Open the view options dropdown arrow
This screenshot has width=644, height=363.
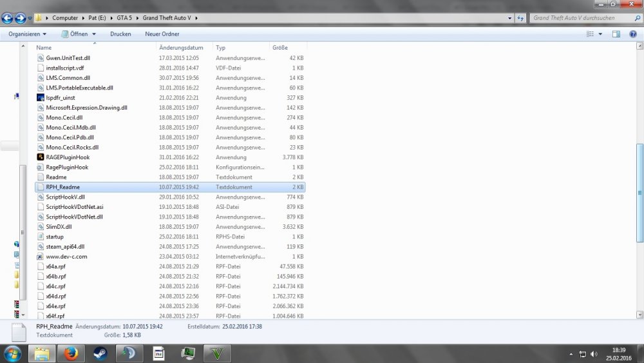600,34
